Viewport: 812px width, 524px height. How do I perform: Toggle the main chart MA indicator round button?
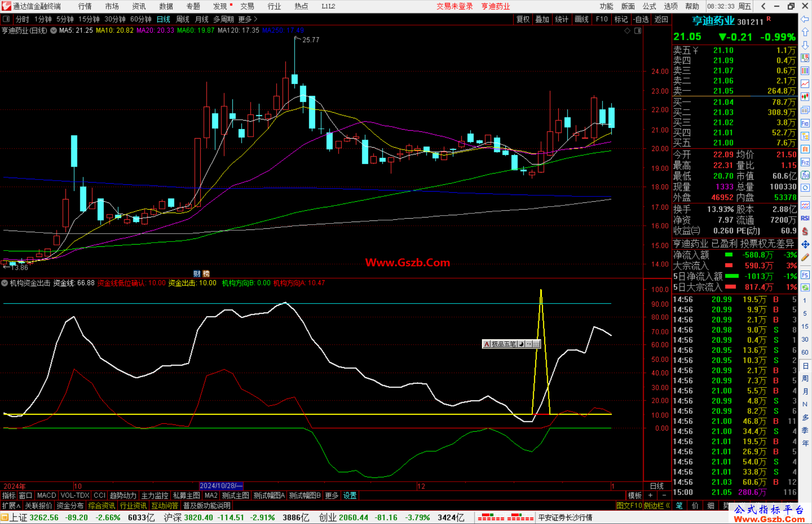pyautogui.click(x=54, y=30)
